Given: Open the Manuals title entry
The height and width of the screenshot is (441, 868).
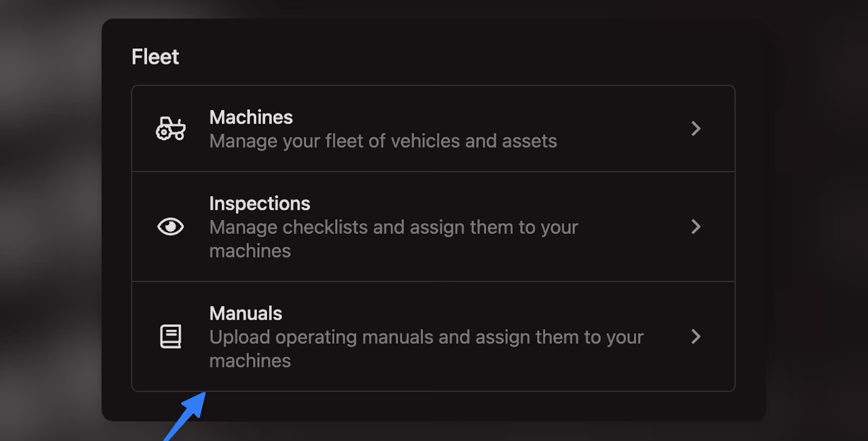Looking at the screenshot, I should tap(245, 313).
